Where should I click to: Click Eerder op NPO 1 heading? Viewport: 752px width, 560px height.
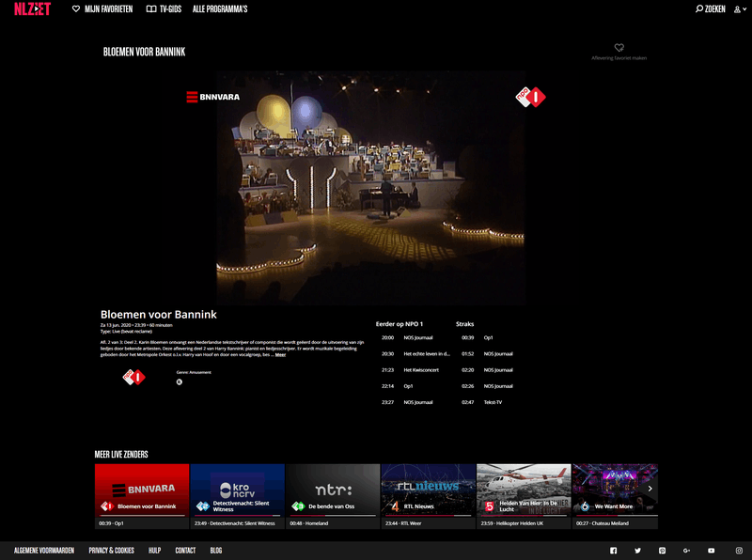point(399,324)
